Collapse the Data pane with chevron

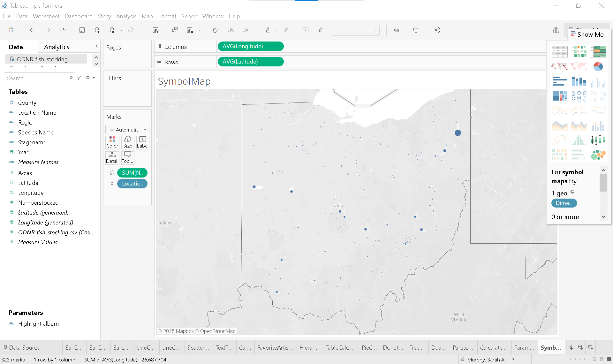coord(96,46)
